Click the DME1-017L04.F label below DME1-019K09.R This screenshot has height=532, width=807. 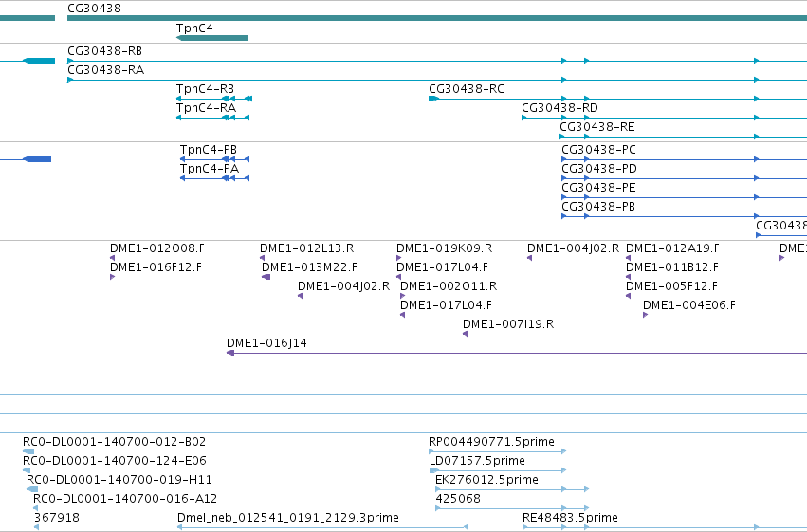pyautogui.click(x=442, y=267)
